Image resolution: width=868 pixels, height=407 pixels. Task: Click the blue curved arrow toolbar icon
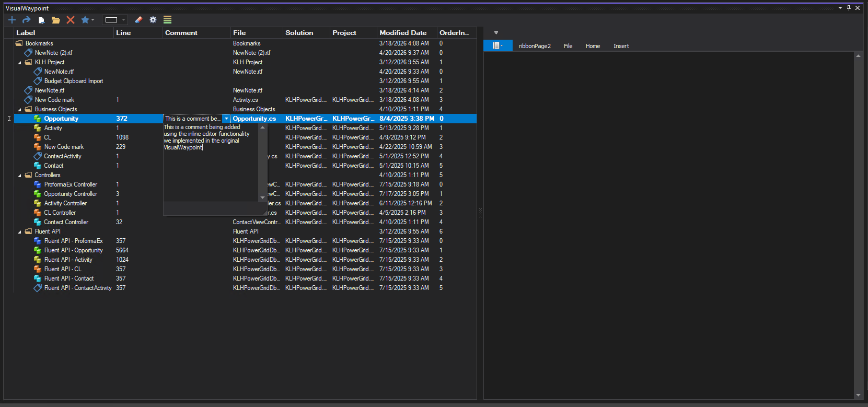click(27, 20)
